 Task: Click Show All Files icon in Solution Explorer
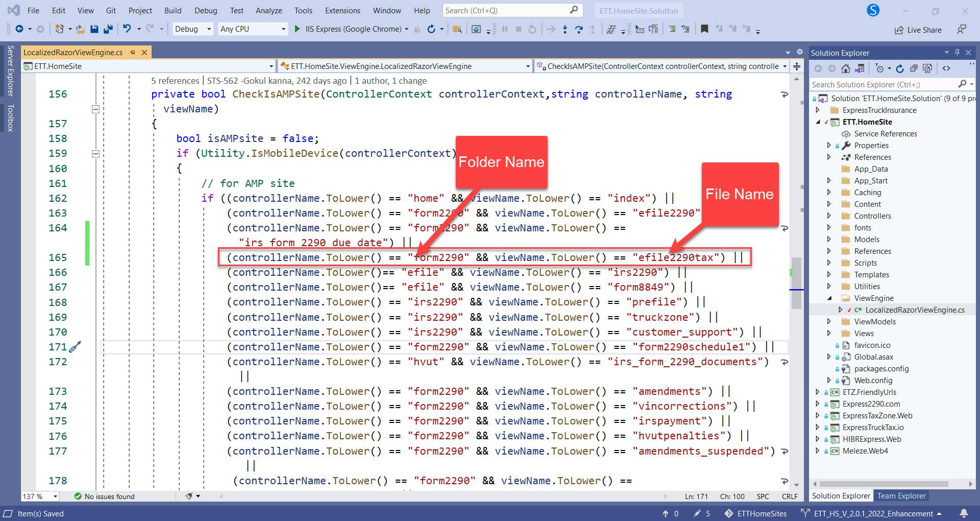pos(927,68)
